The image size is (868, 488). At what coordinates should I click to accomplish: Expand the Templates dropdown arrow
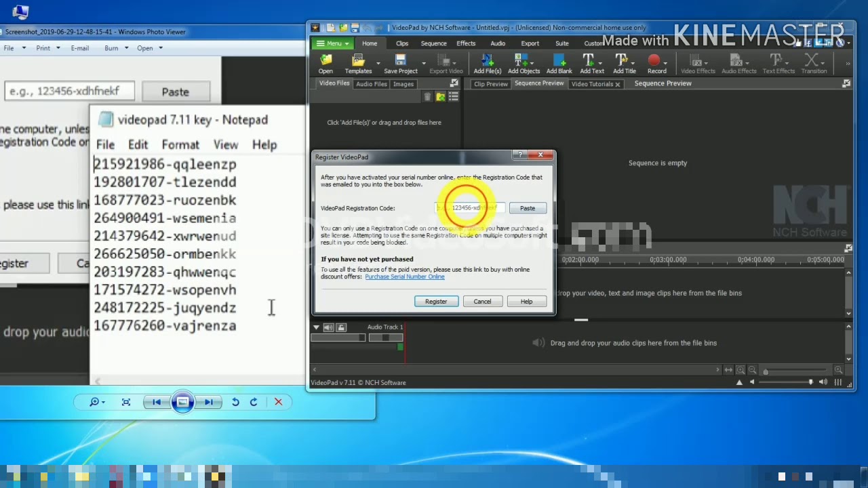click(378, 62)
